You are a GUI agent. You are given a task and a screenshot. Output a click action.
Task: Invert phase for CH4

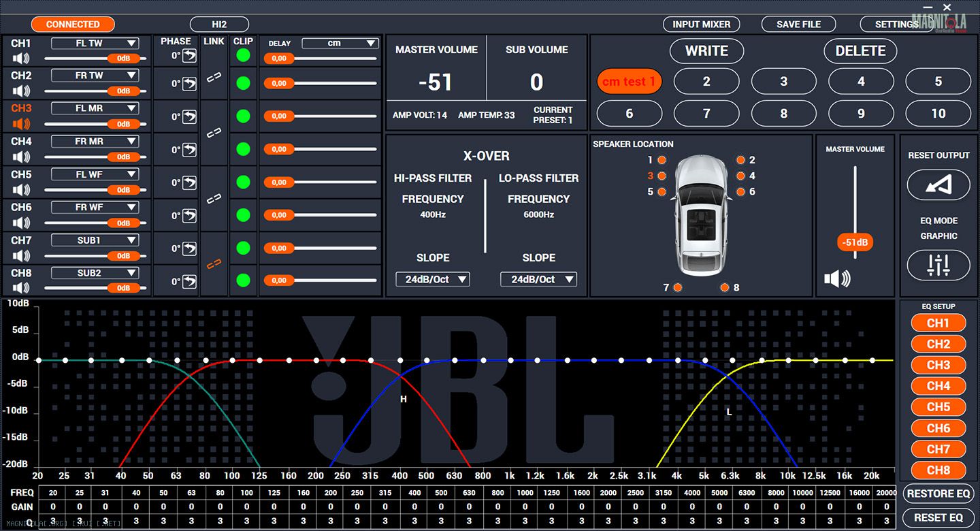189,150
